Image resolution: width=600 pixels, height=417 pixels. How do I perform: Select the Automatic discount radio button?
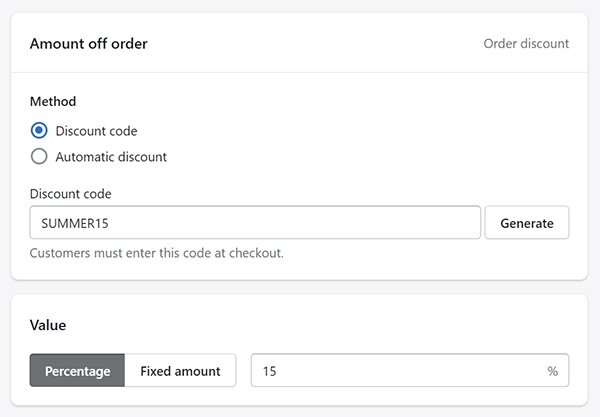click(x=39, y=156)
